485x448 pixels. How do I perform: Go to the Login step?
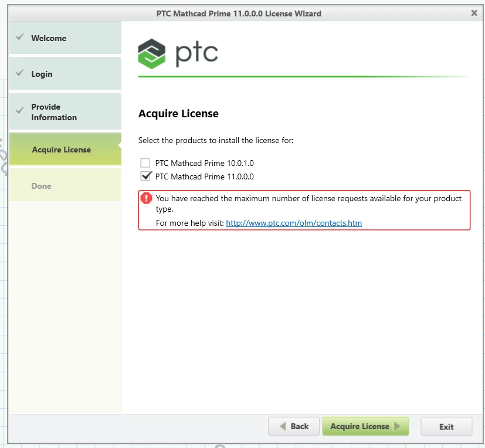pos(65,73)
